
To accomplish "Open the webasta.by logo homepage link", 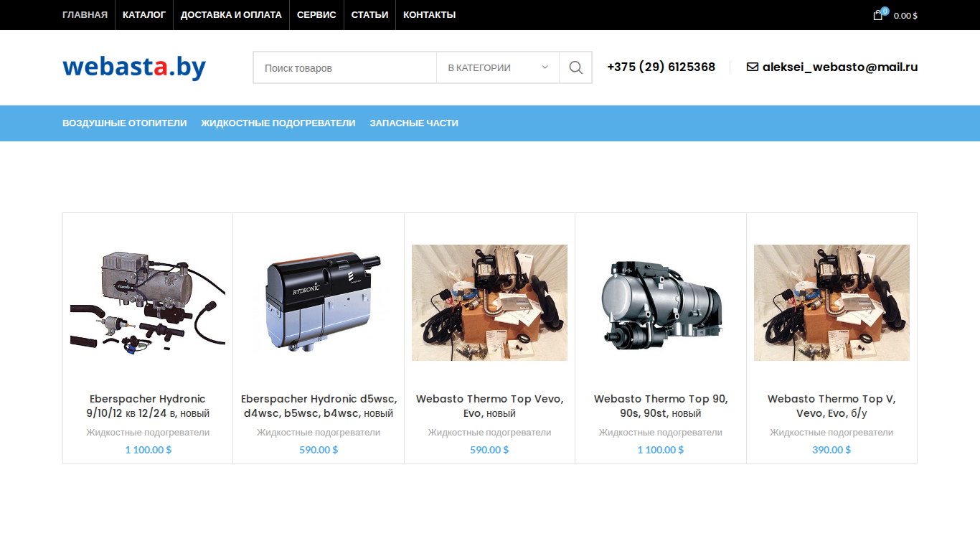I will [x=134, y=67].
